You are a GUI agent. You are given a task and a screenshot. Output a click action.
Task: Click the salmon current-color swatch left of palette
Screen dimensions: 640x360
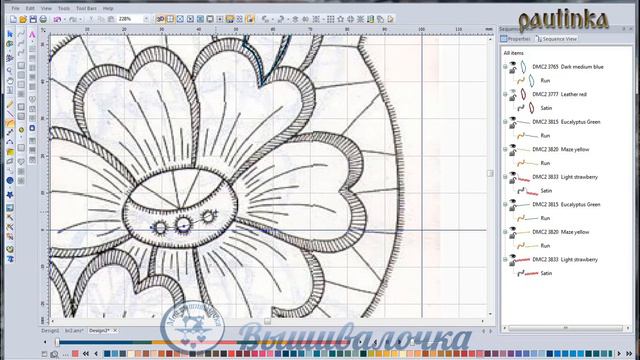point(75,354)
